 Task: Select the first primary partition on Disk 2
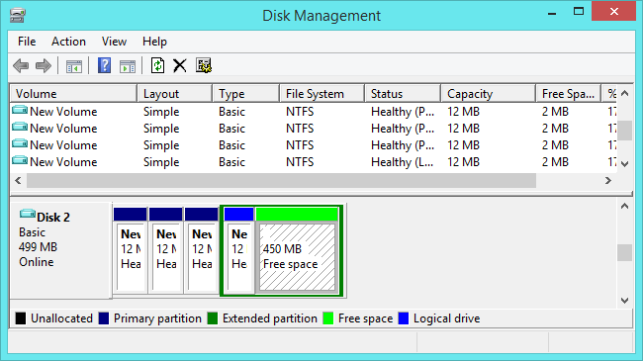pyautogui.click(x=131, y=251)
